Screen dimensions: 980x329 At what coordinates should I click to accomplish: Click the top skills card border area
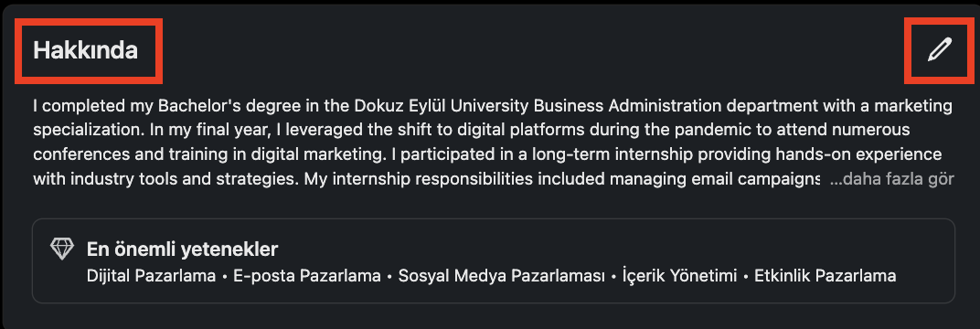tap(494, 261)
